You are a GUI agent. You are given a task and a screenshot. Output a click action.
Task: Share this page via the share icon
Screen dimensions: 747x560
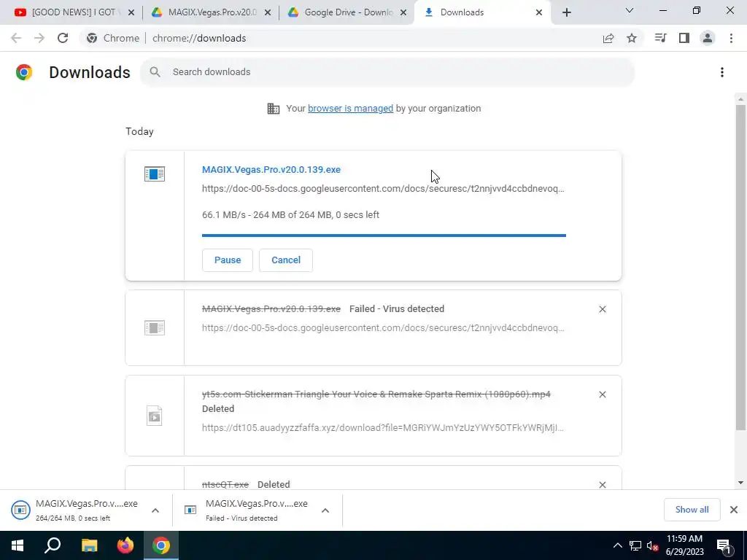click(x=608, y=38)
